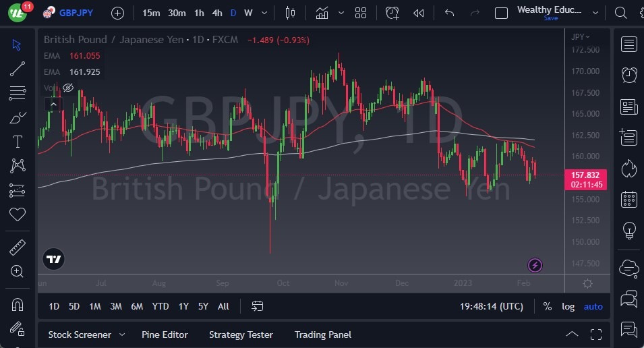This screenshot has height=348, width=644.
Task: Toggle the log scale option
Action: click(568, 306)
